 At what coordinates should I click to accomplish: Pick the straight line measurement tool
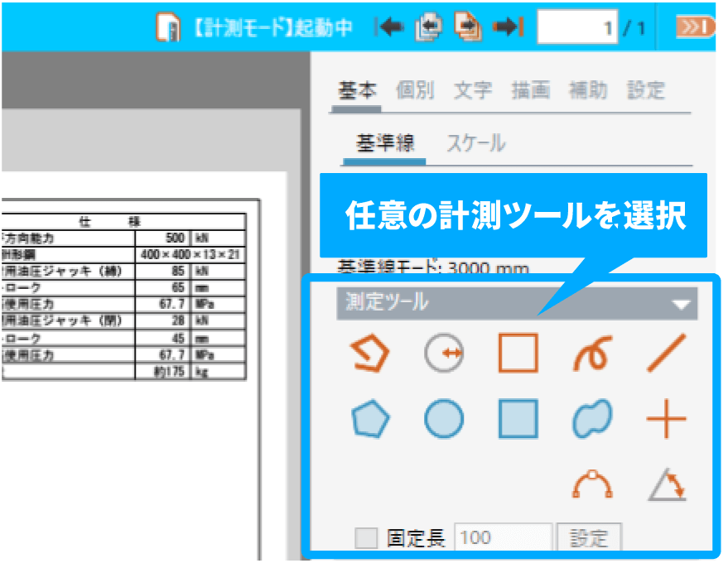pos(666,354)
